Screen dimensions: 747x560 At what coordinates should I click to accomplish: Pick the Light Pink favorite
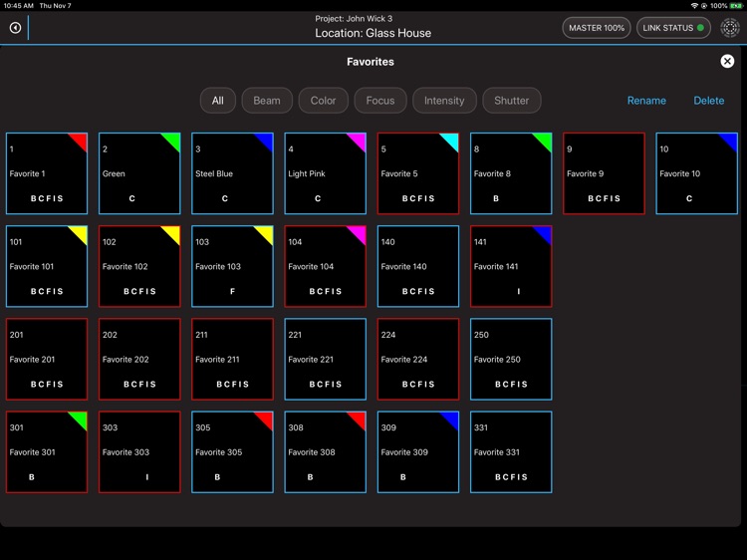click(x=325, y=174)
